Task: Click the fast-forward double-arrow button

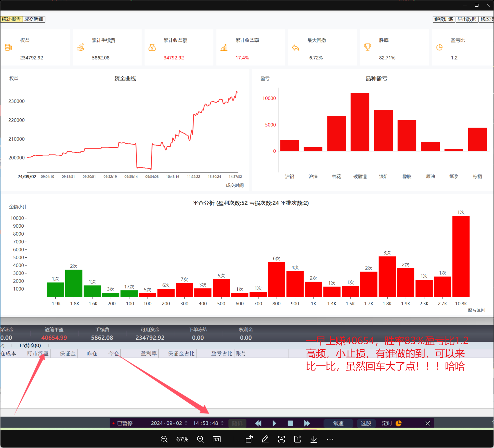Action: [x=307, y=423]
